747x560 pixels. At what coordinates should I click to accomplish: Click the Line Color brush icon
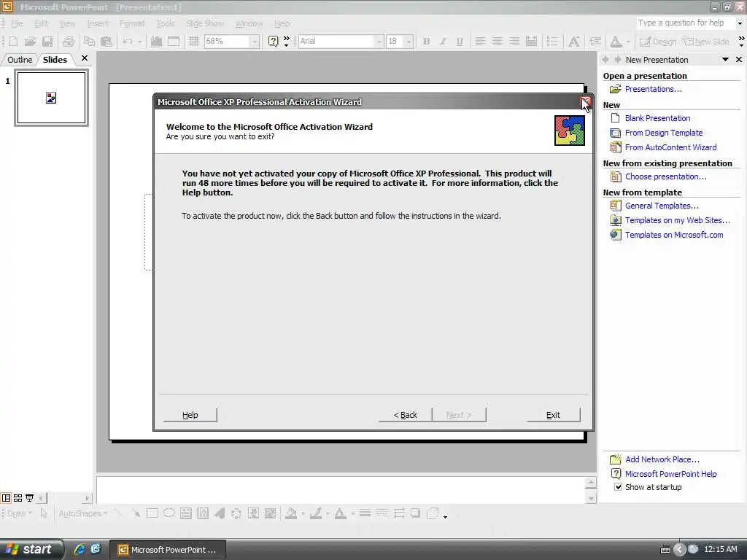tap(315, 513)
